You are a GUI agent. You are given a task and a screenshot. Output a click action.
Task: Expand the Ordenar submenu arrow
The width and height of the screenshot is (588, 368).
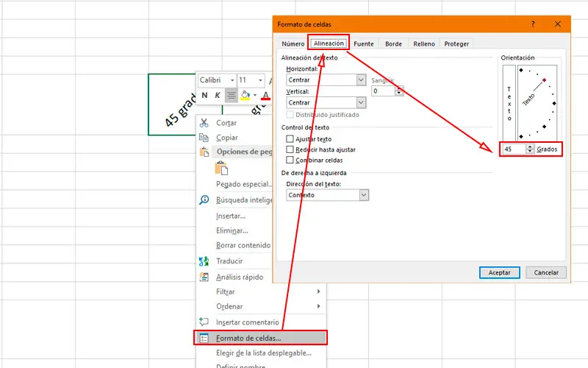(x=318, y=306)
